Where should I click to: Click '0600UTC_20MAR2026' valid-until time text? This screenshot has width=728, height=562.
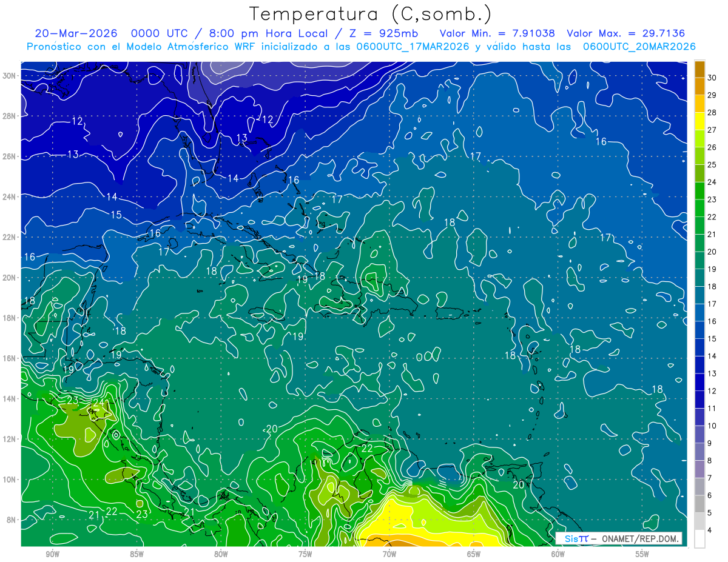(639, 47)
